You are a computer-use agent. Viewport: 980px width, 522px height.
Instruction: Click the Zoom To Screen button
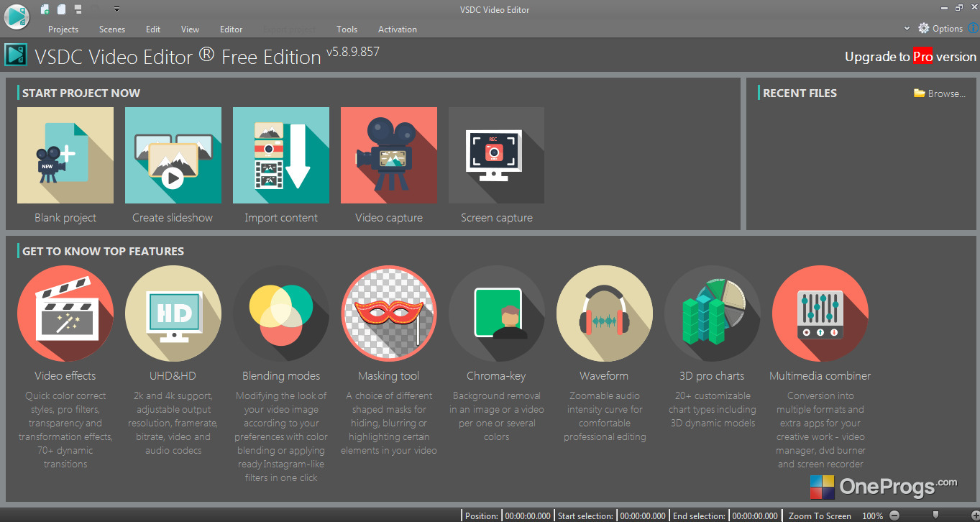click(x=820, y=516)
